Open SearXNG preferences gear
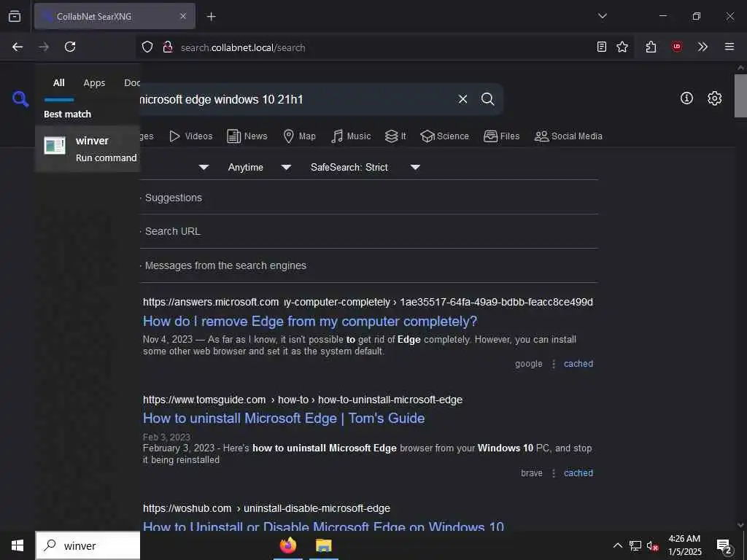The image size is (747, 560). (715, 98)
